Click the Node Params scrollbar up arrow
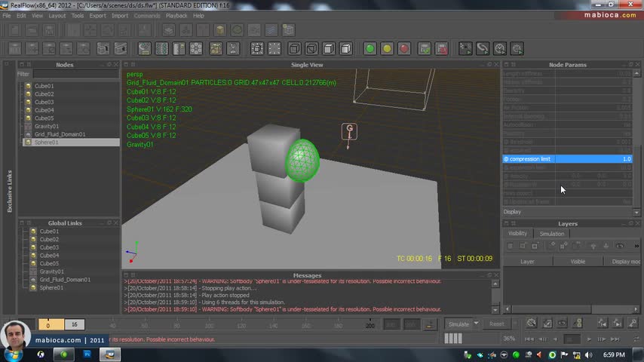The width and height of the screenshot is (644, 362). tap(636, 74)
